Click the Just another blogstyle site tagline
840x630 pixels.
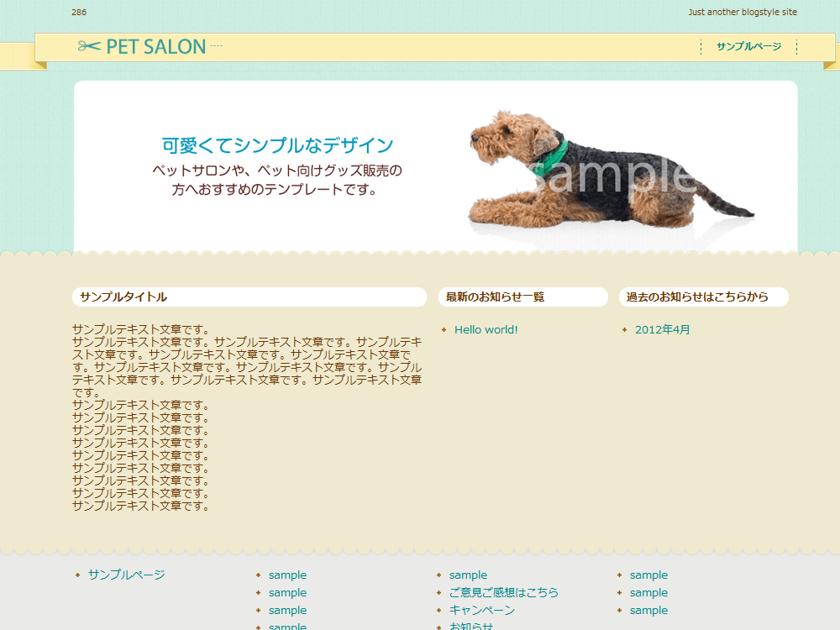(x=743, y=12)
